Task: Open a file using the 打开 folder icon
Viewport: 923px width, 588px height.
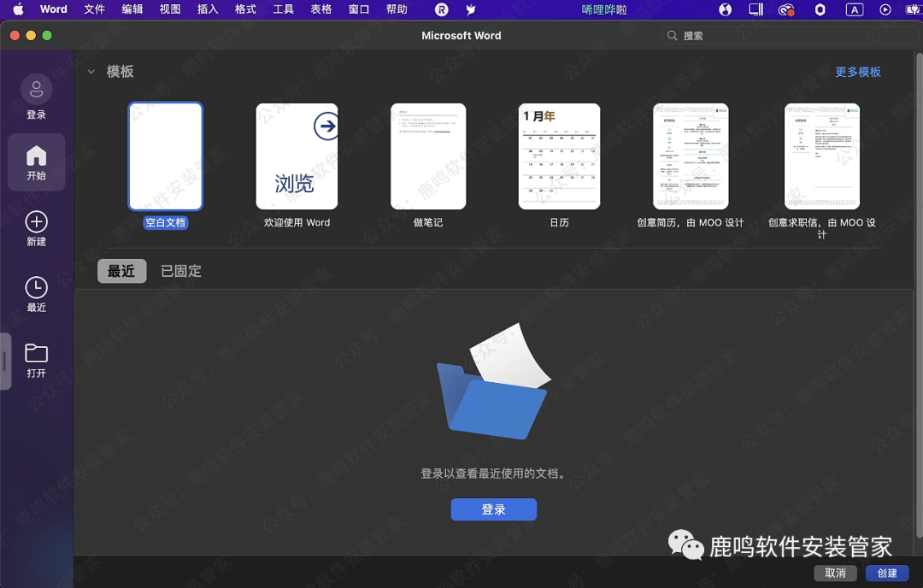Action: point(36,355)
